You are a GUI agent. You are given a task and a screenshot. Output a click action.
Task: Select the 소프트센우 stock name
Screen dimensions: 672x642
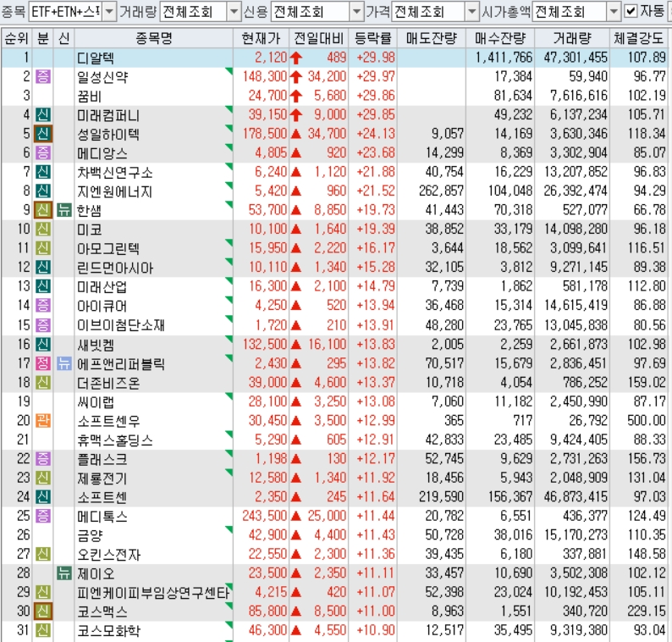tap(108, 421)
